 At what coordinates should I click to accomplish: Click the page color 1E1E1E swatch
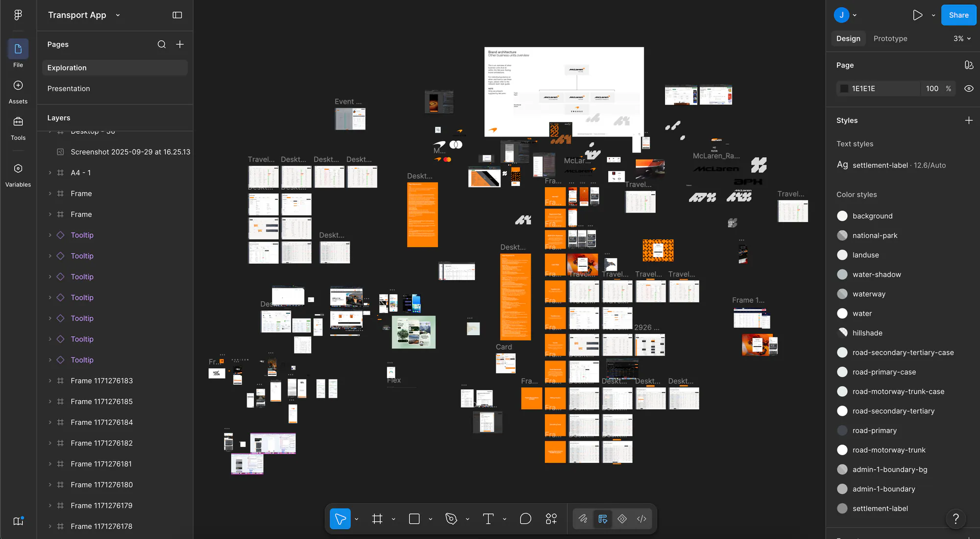click(x=844, y=89)
